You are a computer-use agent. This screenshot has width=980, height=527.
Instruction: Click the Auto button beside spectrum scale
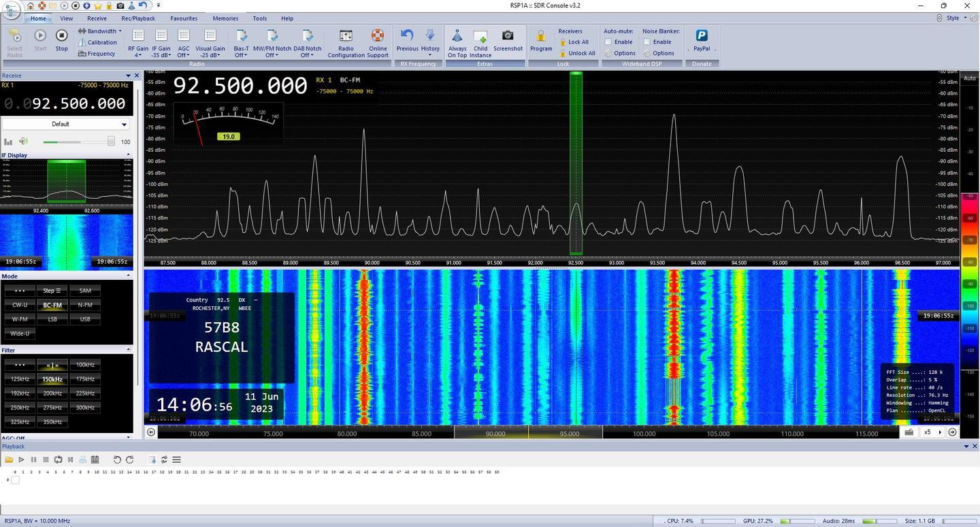969,78
